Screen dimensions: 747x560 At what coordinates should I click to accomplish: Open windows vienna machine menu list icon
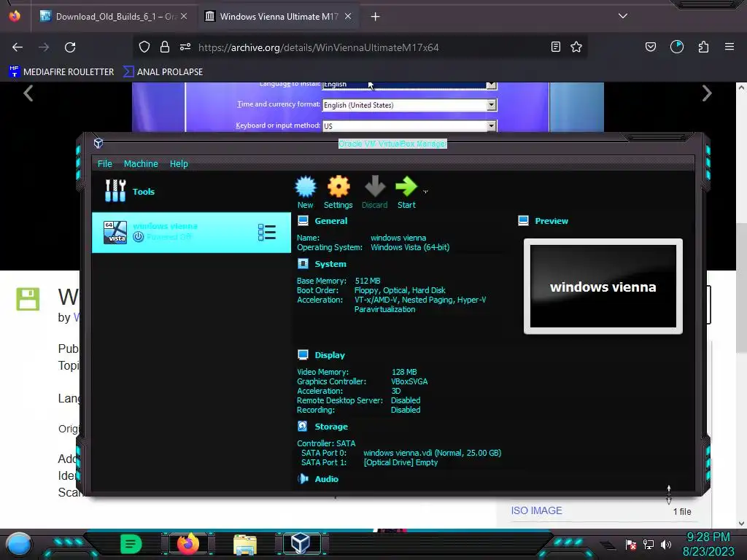click(x=267, y=233)
